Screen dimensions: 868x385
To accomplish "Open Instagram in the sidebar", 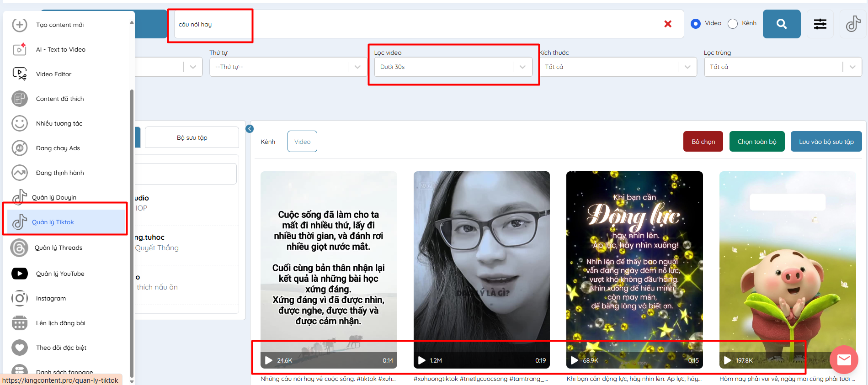I will [51, 298].
